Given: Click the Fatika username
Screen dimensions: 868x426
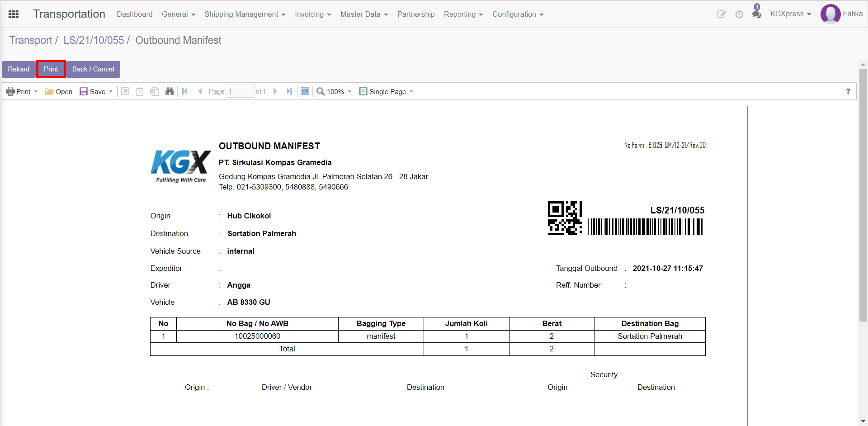Looking at the screenshot, I should tap(853, 14).
